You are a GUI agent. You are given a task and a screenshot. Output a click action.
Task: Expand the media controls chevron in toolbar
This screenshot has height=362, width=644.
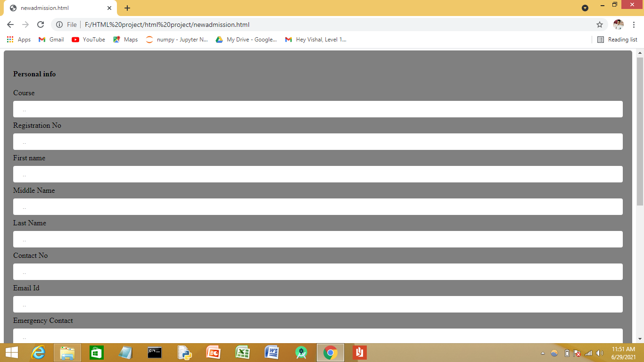pyautogui.click(x=585, y=8)
